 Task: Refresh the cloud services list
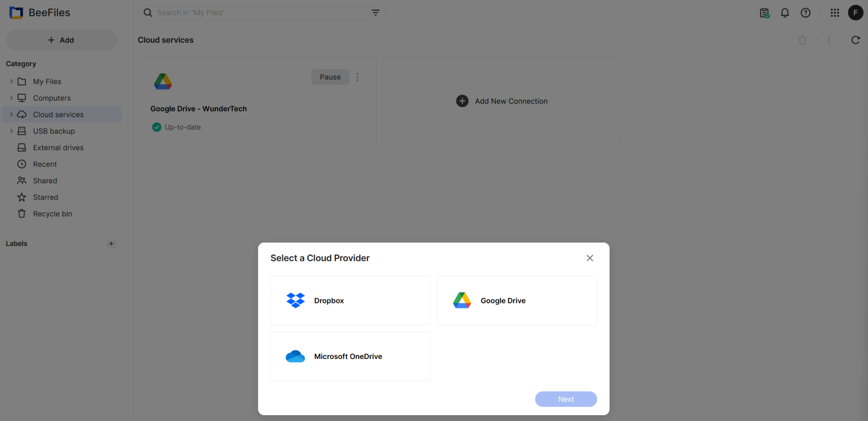855,40
